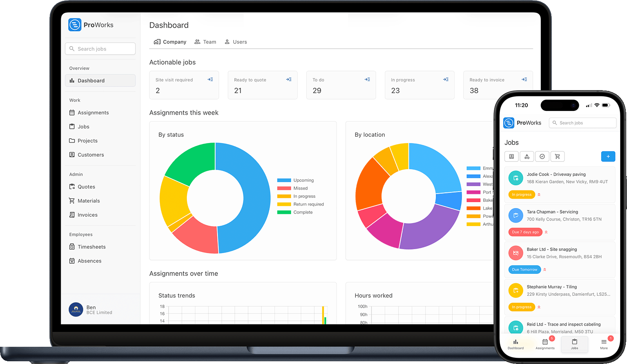Open Timesheets under Employees

[x=92, y=247]
